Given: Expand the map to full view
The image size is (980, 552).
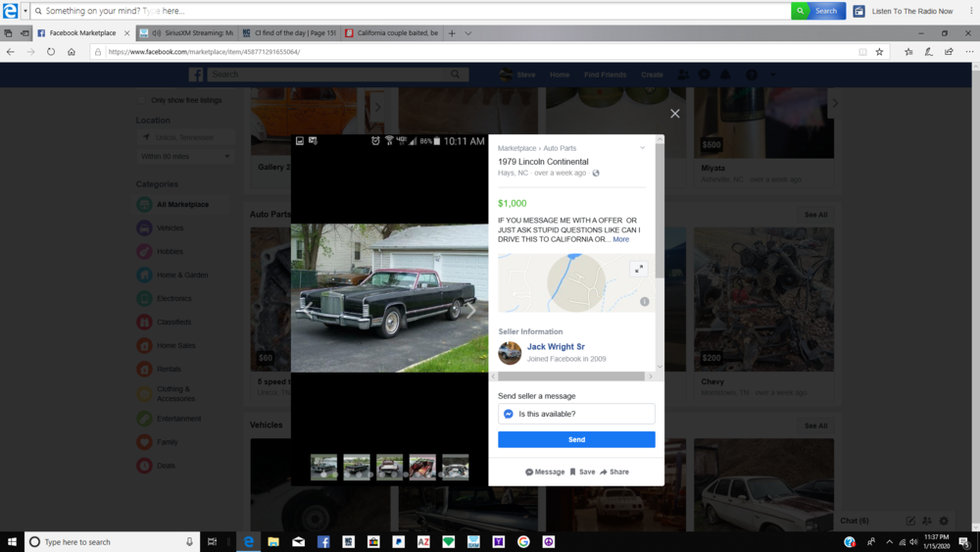Looking at the screenshot, I should 639,269.
